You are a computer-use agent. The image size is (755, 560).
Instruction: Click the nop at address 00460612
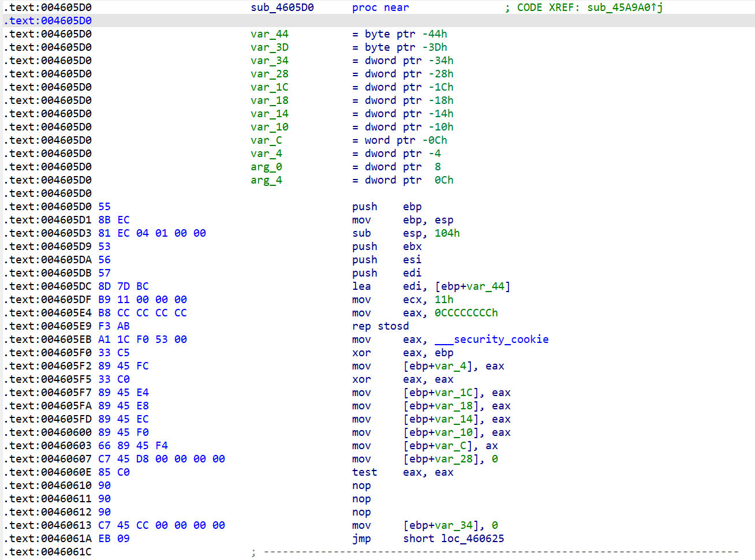click(x=361, y=512)
